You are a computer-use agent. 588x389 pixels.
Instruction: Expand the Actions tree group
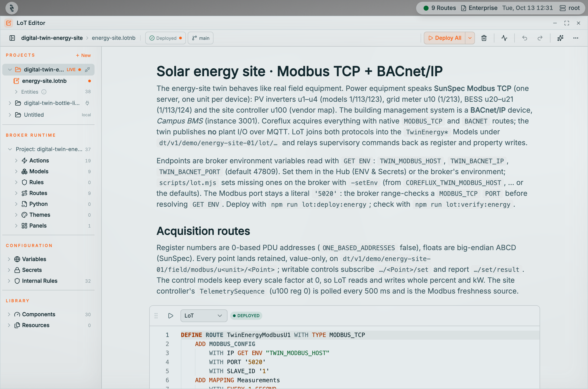click(16, 161)
